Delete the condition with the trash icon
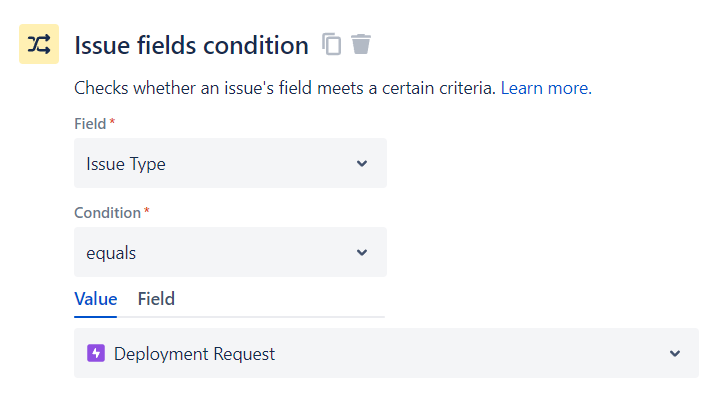The width and height of the screenshot is (723, 395). click(x=361, y=44)
